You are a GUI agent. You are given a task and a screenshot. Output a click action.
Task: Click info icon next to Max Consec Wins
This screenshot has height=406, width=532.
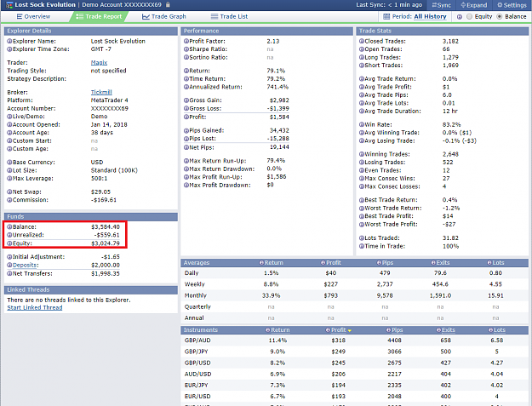(x=362, y=178)
